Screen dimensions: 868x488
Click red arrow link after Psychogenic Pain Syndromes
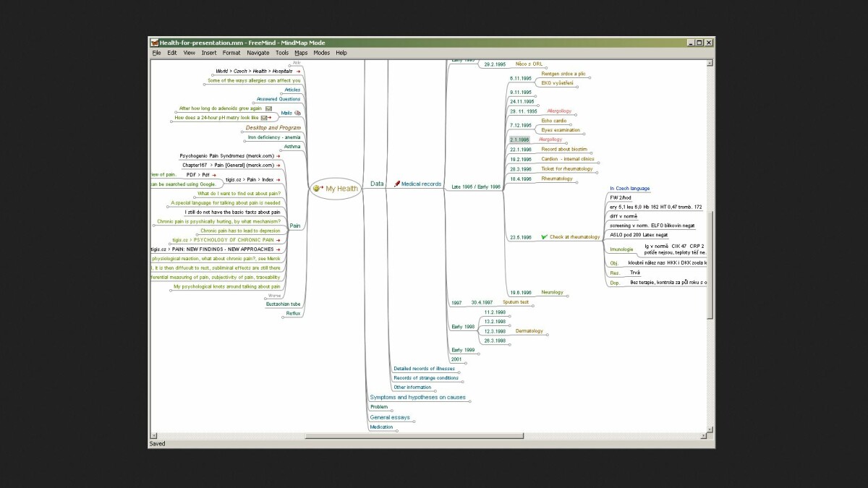[278, 155]
